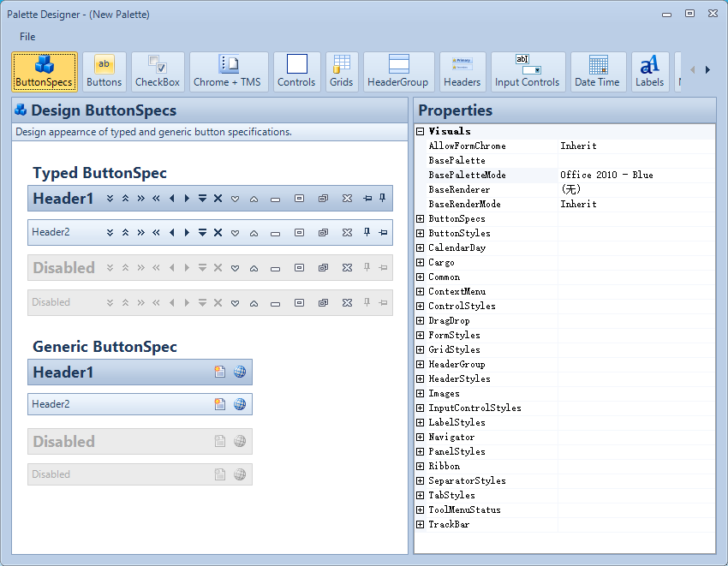Switch to the Grids designer

341,72
